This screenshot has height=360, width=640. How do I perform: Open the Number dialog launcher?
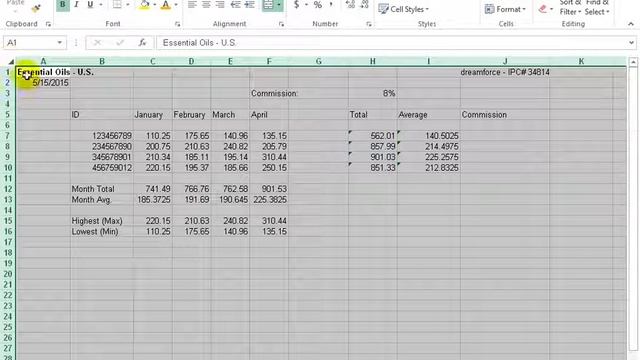tap(369, 24)
